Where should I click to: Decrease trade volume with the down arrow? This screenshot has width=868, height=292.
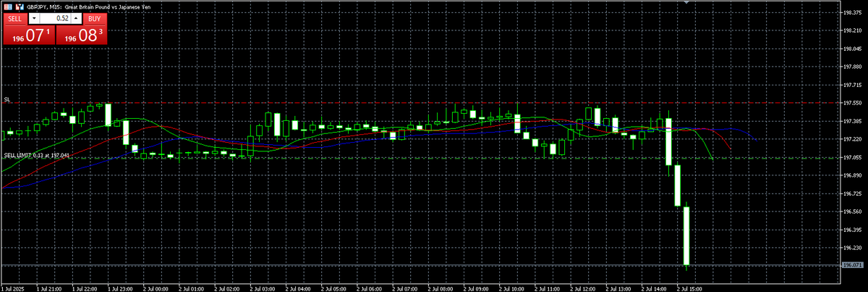click(35, 18)
